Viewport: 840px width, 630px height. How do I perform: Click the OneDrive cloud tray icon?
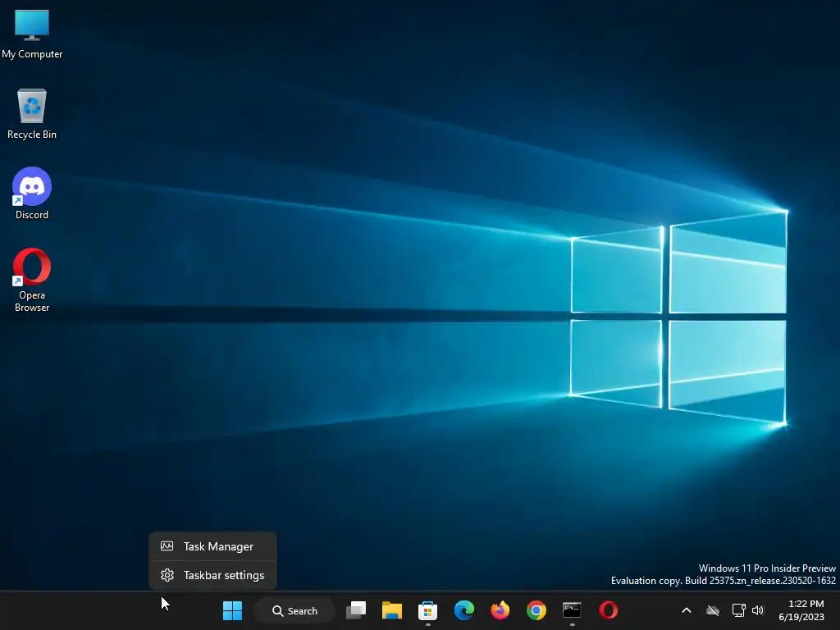pyautogui.click(x=713, y=610)
